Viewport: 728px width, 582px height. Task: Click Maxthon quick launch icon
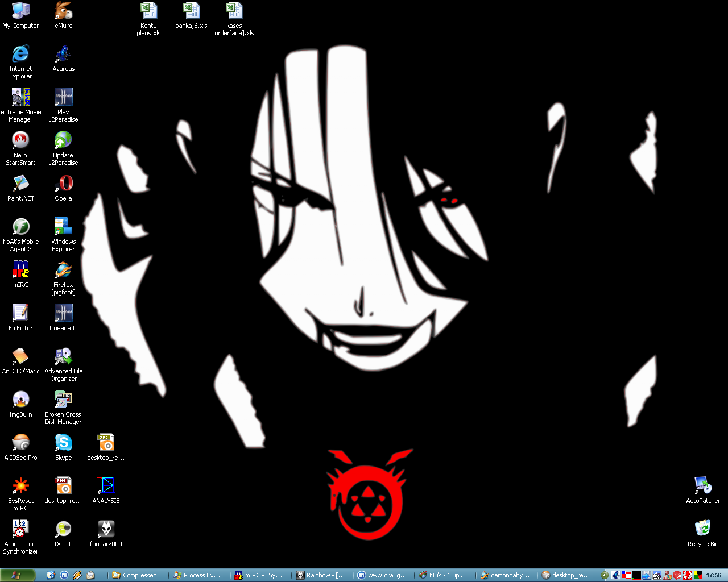(x=64, y=575)
